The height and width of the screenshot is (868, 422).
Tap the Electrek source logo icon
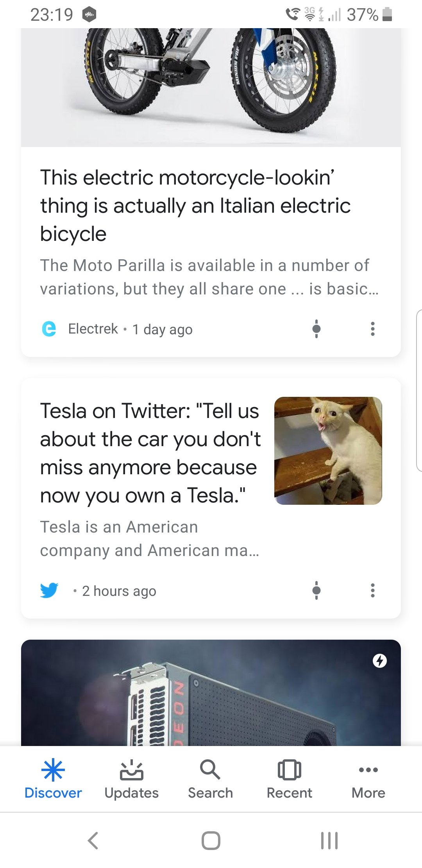pyautogui.click(x=49, y=329)
